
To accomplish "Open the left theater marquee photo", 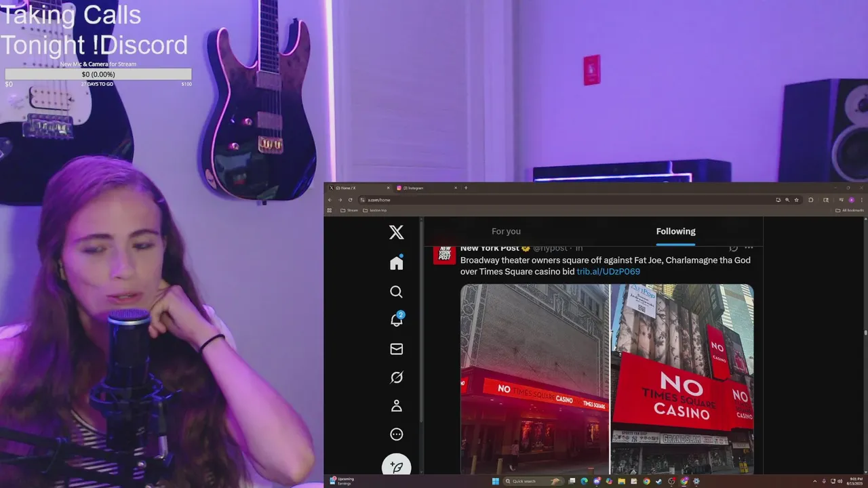I will click(535, 379).
